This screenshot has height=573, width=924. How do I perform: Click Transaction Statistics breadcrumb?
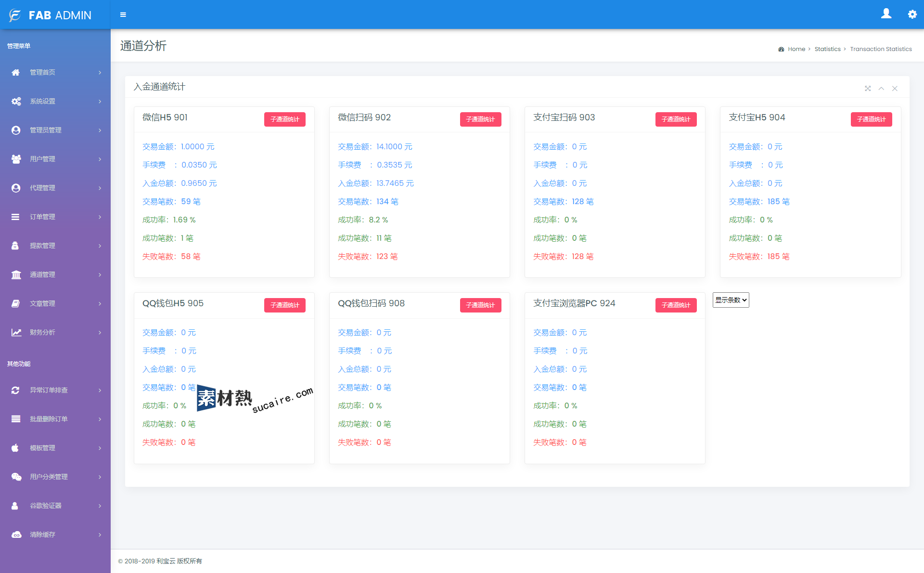tap(881, 49)
